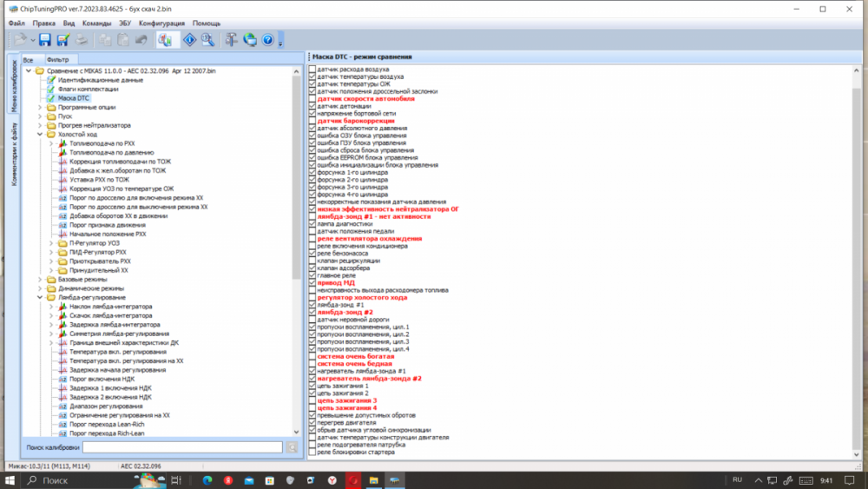
Task: Click the blue question mark help icon
Action: point(268,40)
